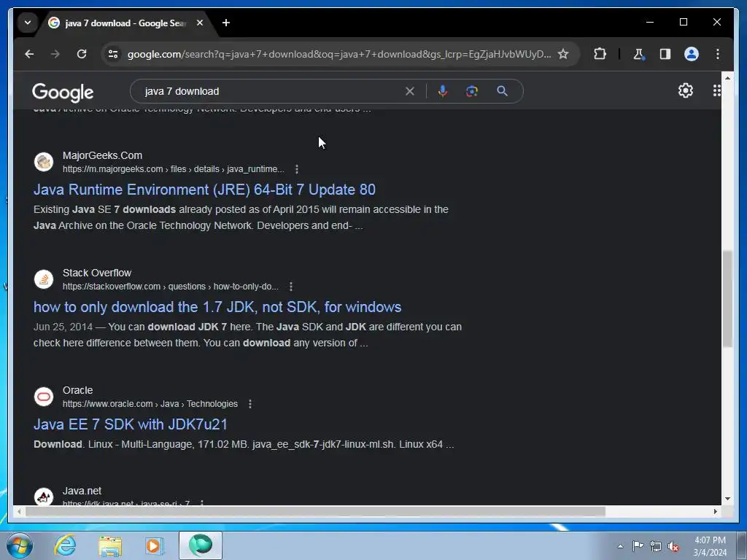Click the Oracle site name
This screenshot has height=560, width=747.
[77, 390]
